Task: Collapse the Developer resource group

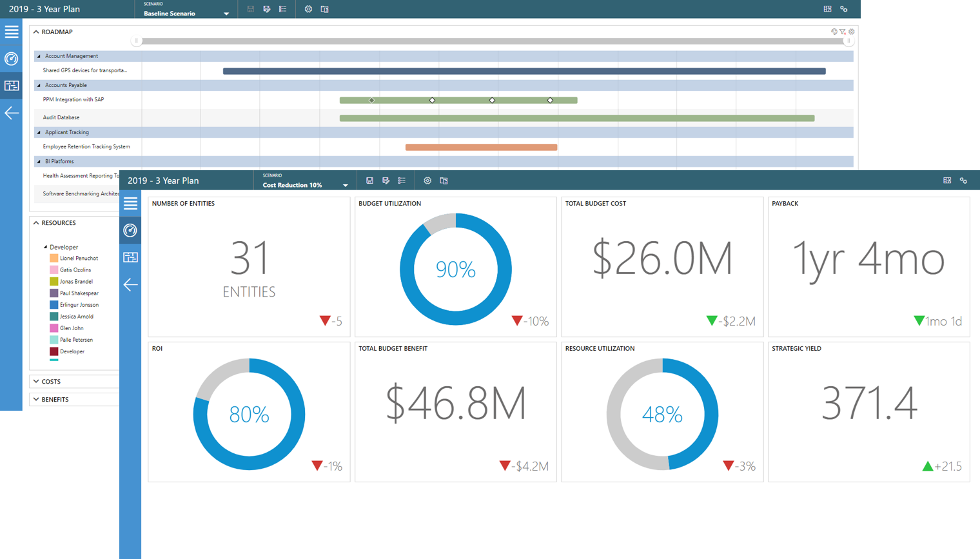Action: 44,246
